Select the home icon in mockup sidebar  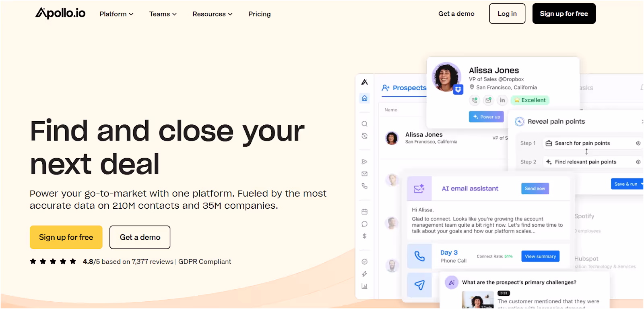365,98
